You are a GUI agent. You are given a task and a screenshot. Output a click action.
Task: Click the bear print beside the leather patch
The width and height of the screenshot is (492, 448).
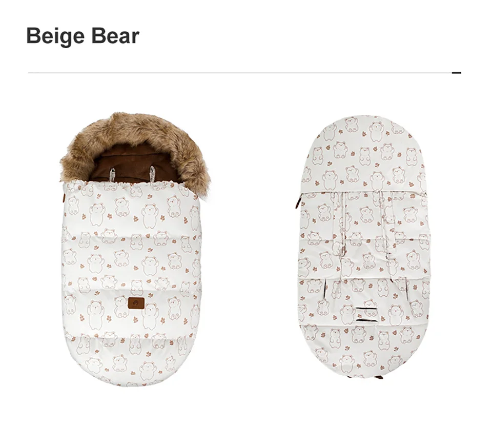coord(151,316)
